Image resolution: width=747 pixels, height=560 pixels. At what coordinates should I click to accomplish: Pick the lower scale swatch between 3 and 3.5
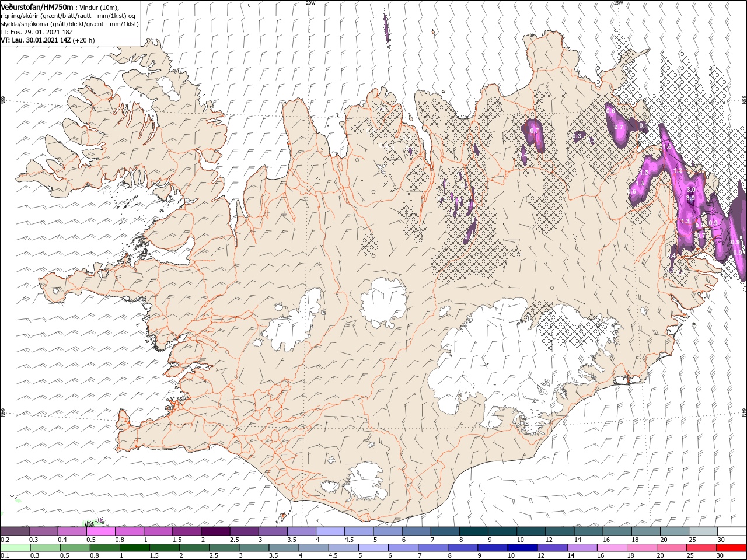tap(254, 548)
